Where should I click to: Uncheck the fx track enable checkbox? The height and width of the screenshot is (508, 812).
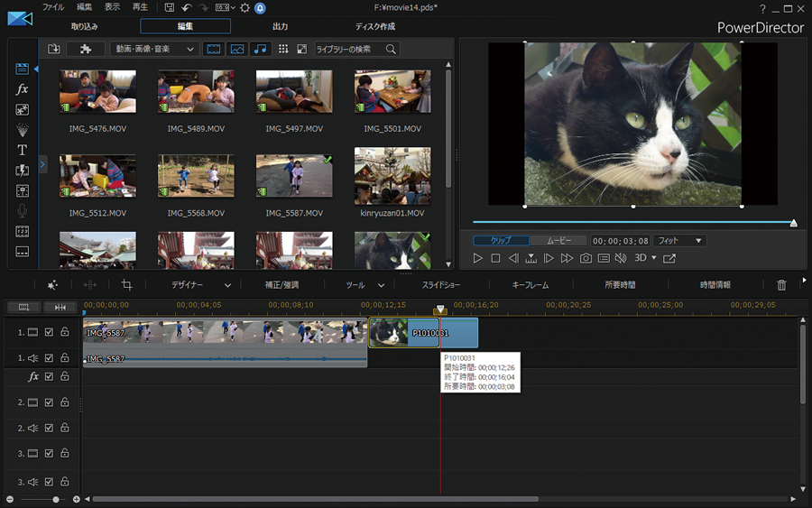point(50,377)
